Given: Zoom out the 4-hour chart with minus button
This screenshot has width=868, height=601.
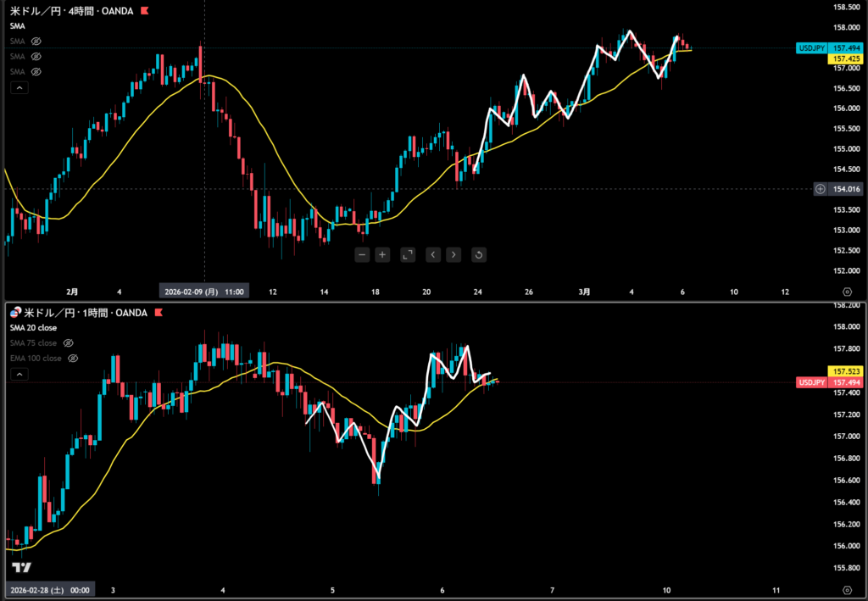Looking at the screenshot, I should point(362,254).
